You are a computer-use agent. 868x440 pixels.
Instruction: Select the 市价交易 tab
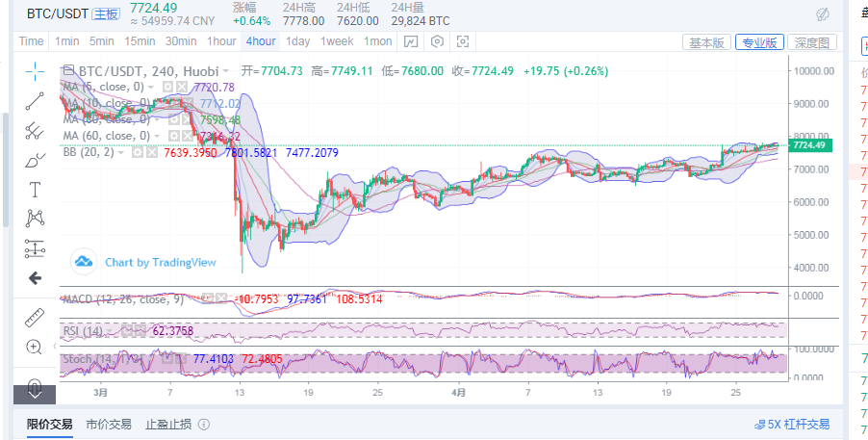109,424
